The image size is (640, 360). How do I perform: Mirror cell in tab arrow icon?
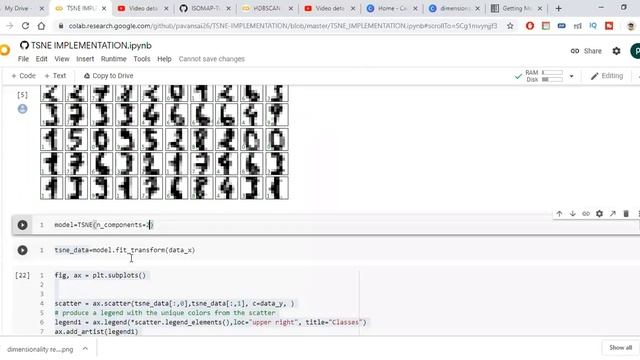pos(613,213)
